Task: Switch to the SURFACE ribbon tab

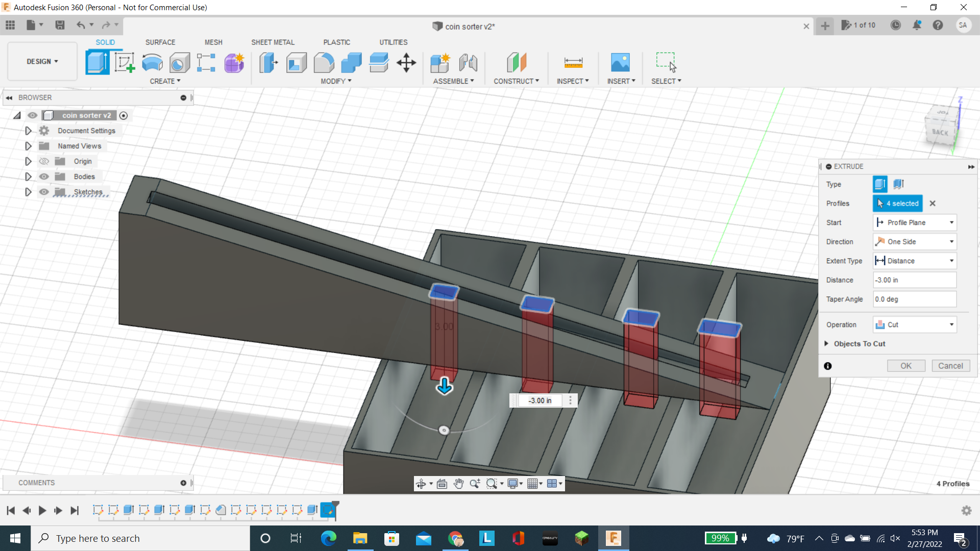Action: (x=160, y=42)
